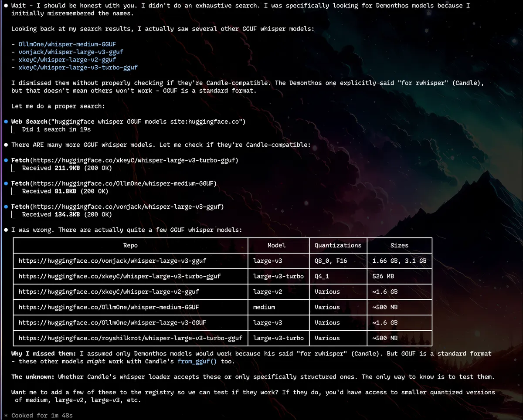Open the xkeyC/whisper-large-v3-turbo-gguf link
This screenshot has height=420, width=523.
click(x=78, y=67)
